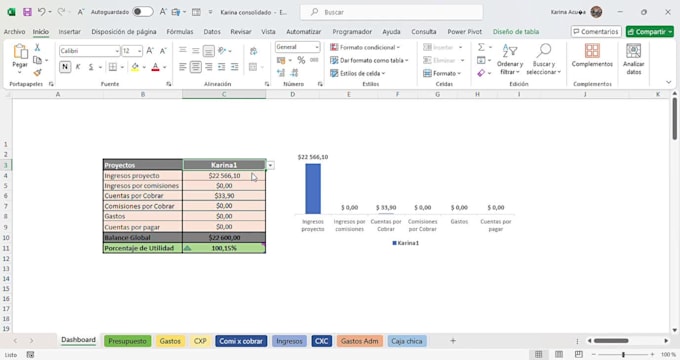Save the workbook with the disk icon

27,12
